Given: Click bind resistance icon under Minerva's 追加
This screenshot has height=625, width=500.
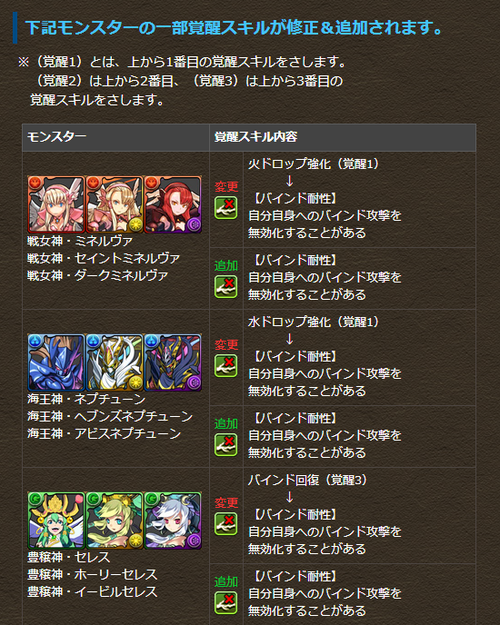Looking at the screenshot, I should [x=226, y=287].
